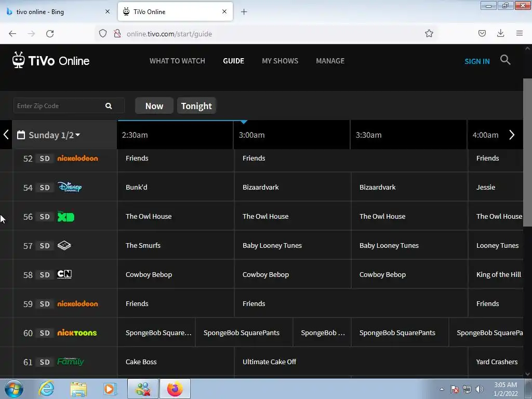This screenshot has height=399, width=532.
Task: Select Boomerang logo on channel 57
Action: [x=64, y=245]
